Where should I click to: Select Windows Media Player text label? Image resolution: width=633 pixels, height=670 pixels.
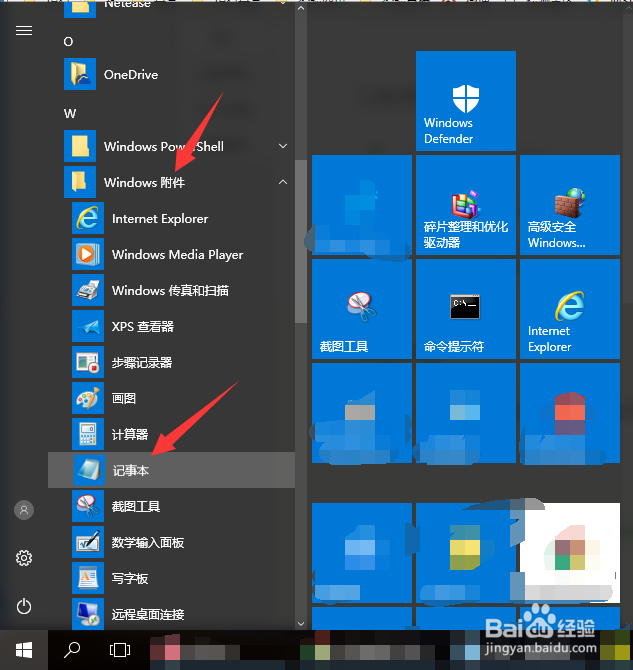177,255
